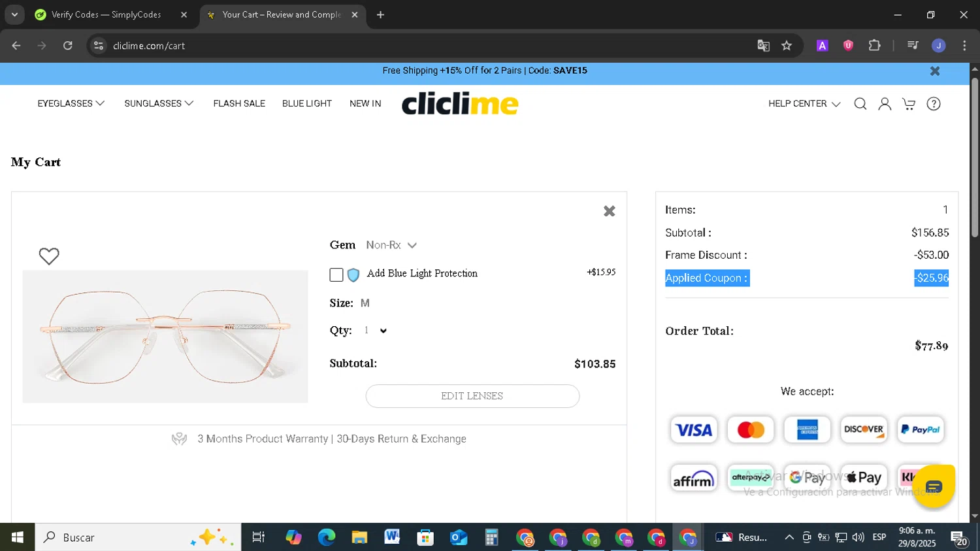The image size is (980, 551).
Task: Show hidden system tray icons
Action: [789, 537]
